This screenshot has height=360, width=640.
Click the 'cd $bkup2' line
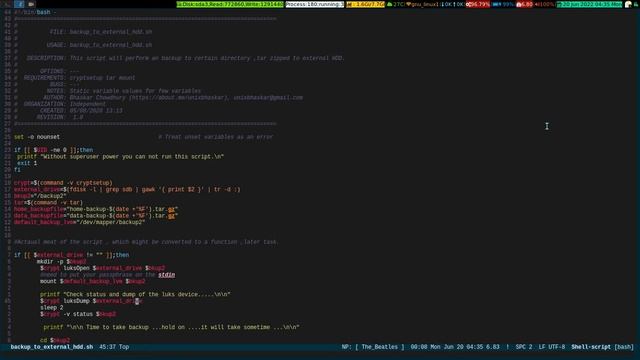pos(55,340)
